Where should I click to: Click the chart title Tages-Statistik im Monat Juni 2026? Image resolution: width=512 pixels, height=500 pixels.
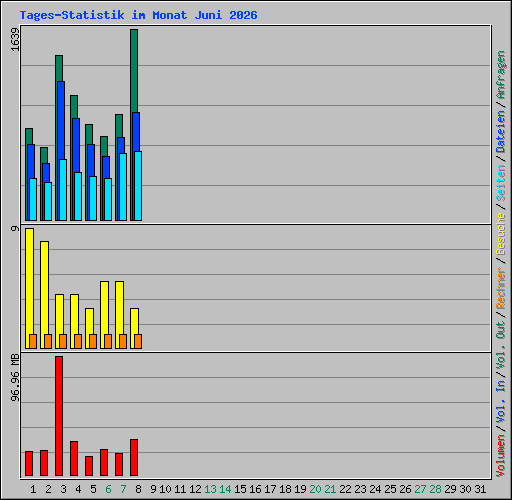point(138,15)
